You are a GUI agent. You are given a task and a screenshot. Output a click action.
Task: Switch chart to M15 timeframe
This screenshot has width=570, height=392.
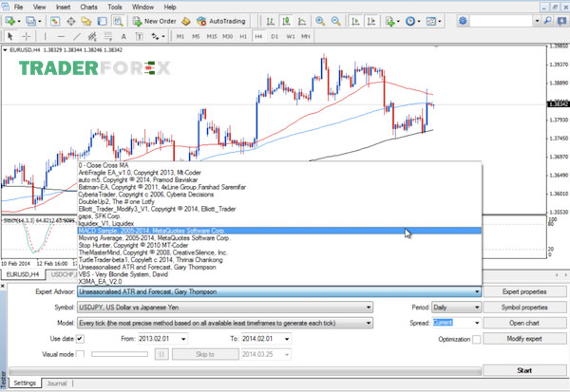pos(212,36)
